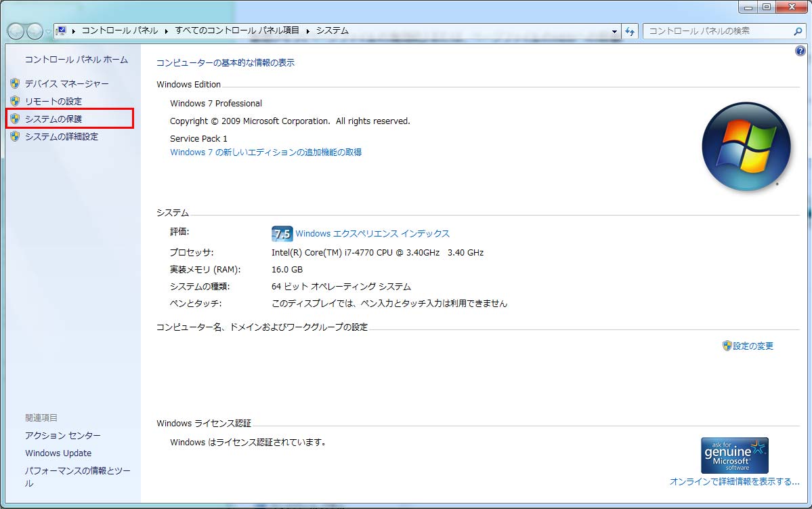Click the shield icon beside デバイス マネージャー
812x509 pixels.
tap(15, 83)
